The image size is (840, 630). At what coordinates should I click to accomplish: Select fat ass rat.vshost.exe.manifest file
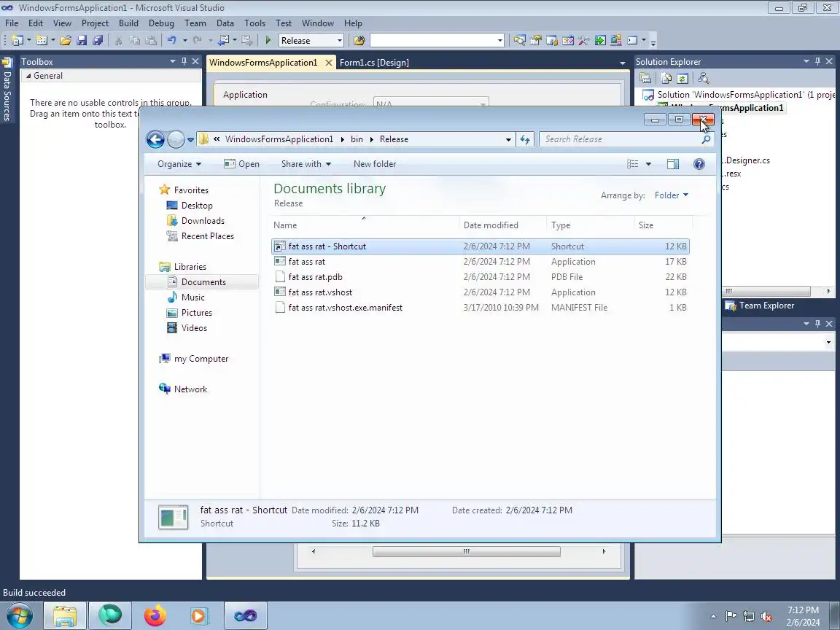[x=481, y=308]
